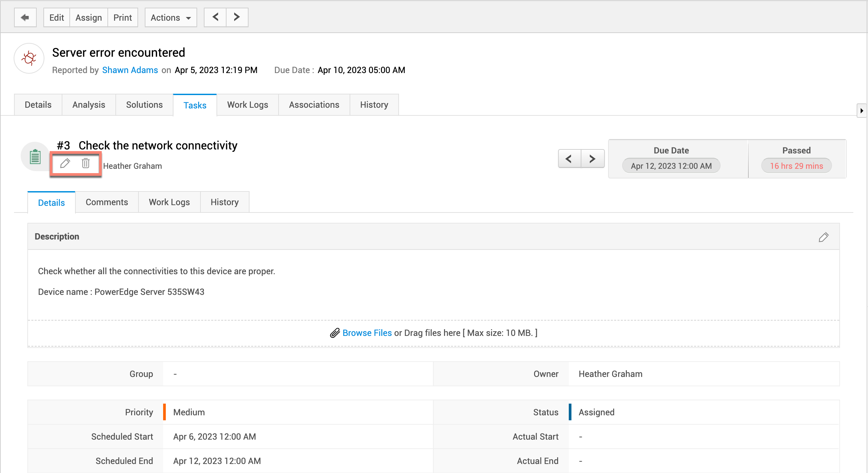This screenshot has width=868, height=473.
Task: Open problem-level Work Logs tab
Action: (248, 105)
